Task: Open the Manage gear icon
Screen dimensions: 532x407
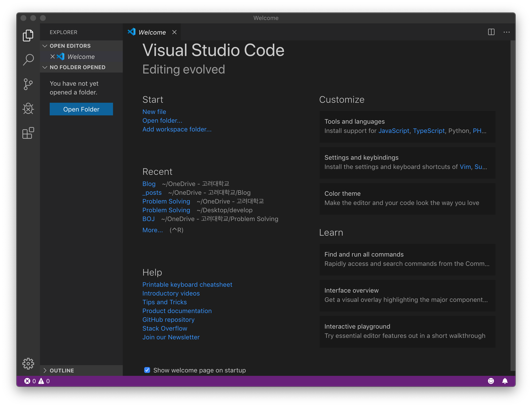Action: [x=28, y=364]
